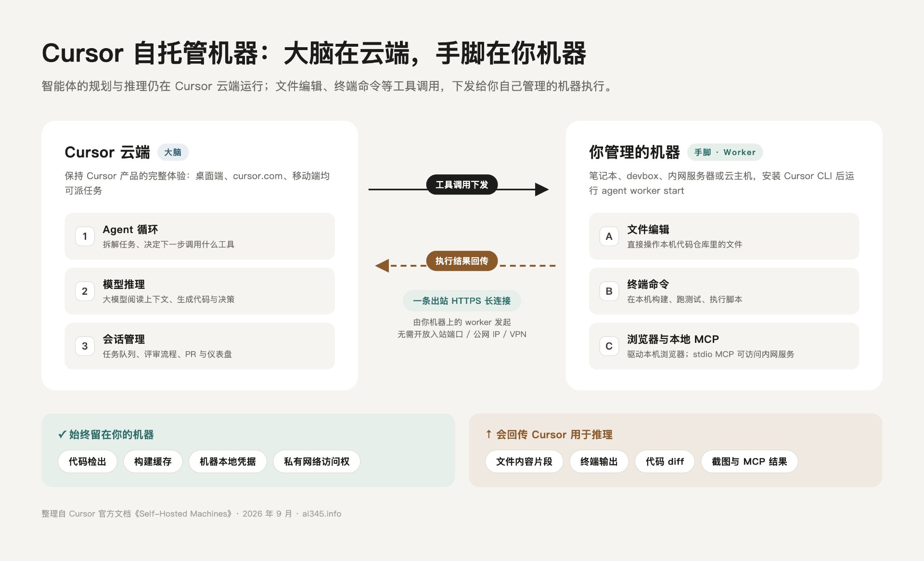Click the subtitle line starting 智能体的规划与推理
924x561 pixels.
coord(328,86)
